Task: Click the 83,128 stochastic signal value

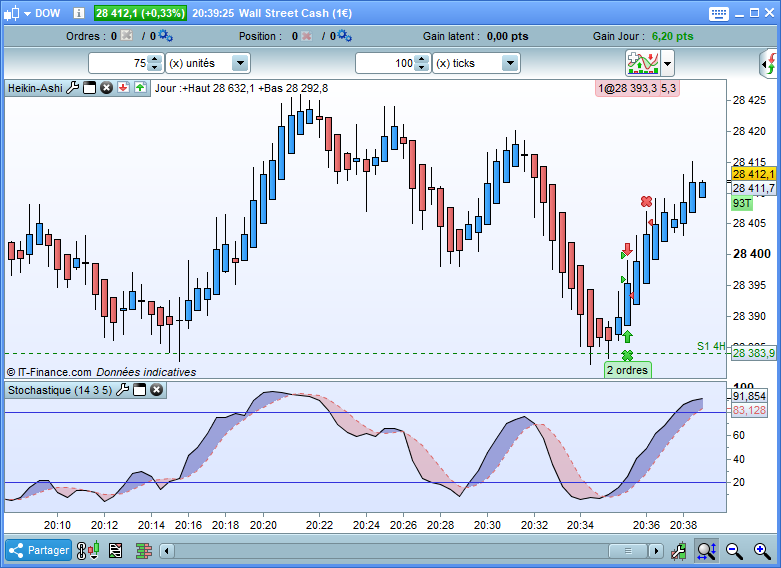Action: coord(749,410)
